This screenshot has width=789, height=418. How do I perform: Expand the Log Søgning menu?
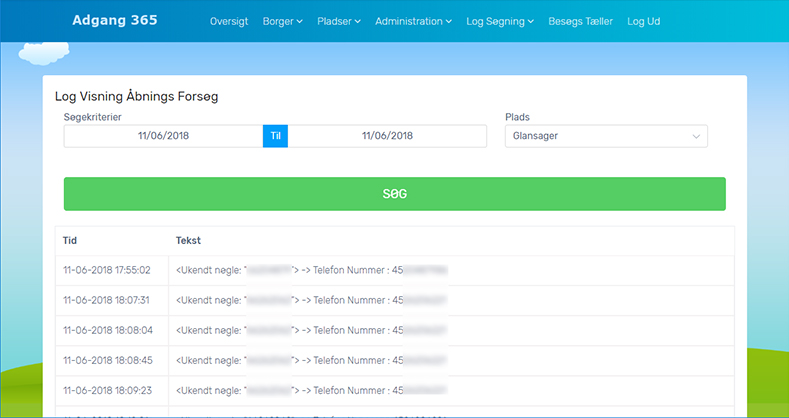[x=500, y=21]
